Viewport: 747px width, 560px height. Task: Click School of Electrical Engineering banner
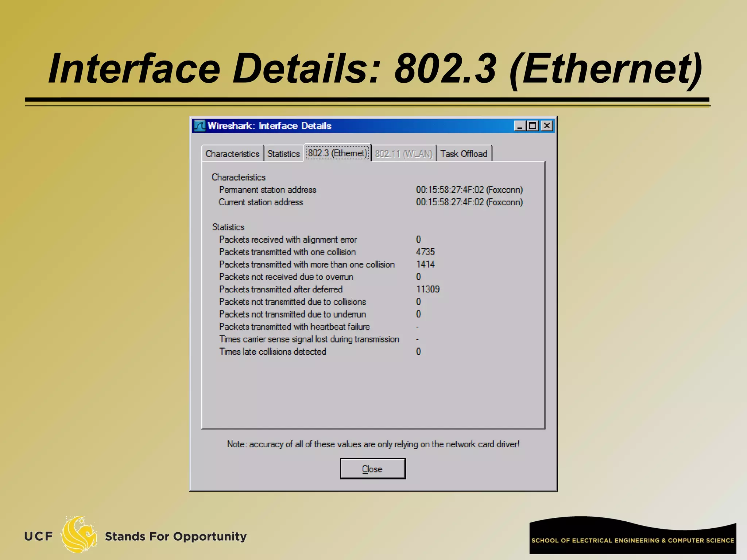(x=633, y=535)
